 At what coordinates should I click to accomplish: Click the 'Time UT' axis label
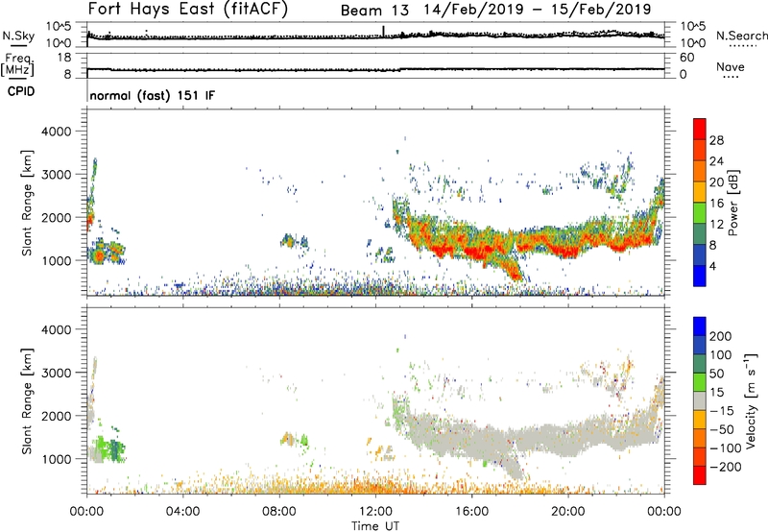pos(375,526)
